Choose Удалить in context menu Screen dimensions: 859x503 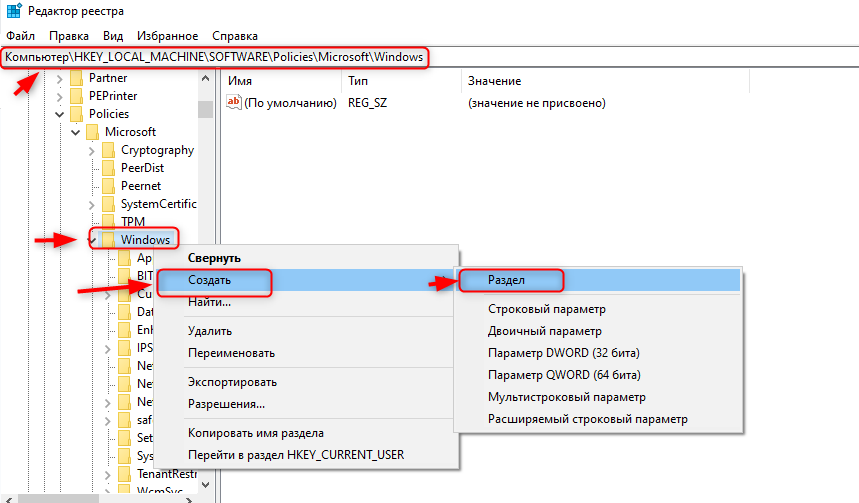306,331
